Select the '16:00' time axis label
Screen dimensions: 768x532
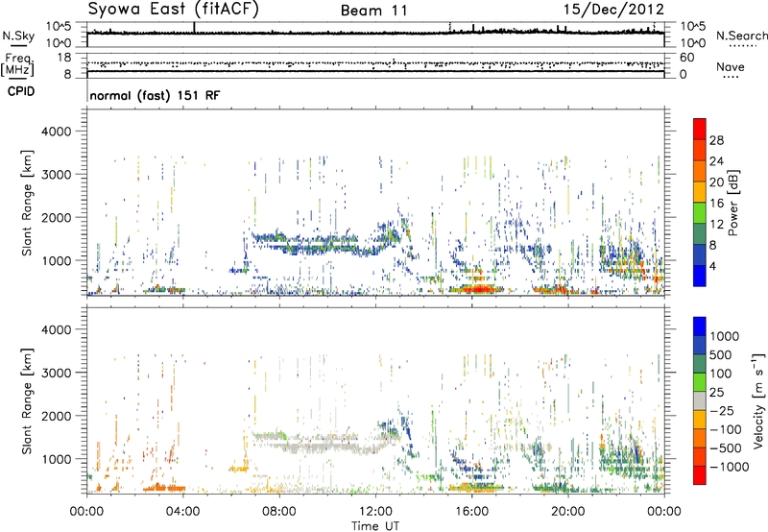click(471, 512)
